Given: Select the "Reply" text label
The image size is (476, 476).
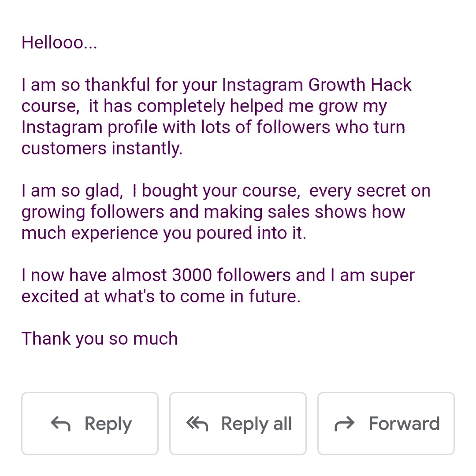Looking at the screenshot, I should tap(108, 424).
